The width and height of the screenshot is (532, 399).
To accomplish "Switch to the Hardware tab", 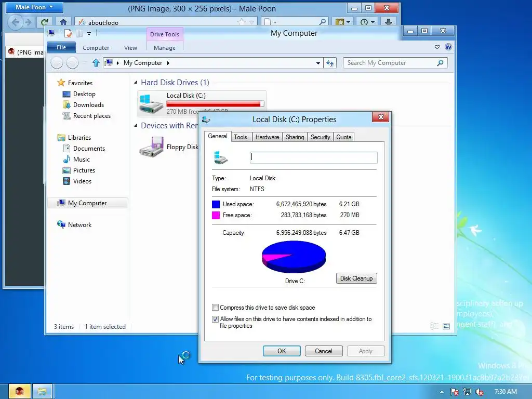I will tap(268, 137).
